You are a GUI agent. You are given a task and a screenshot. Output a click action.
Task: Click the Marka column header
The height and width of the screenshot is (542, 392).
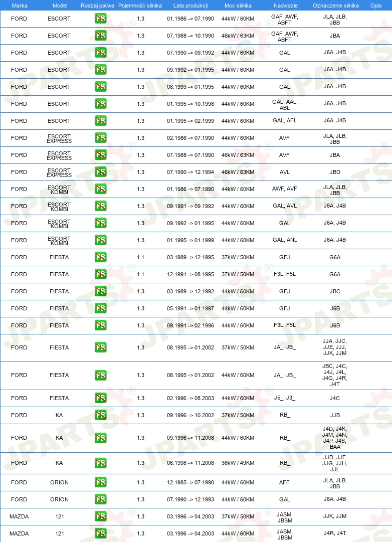[x=20, y=6]
